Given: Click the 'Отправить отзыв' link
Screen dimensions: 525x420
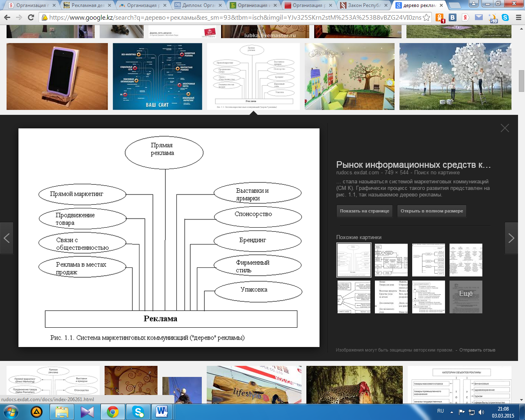Looking at the screenshot, I should click(x=477, y=350).
